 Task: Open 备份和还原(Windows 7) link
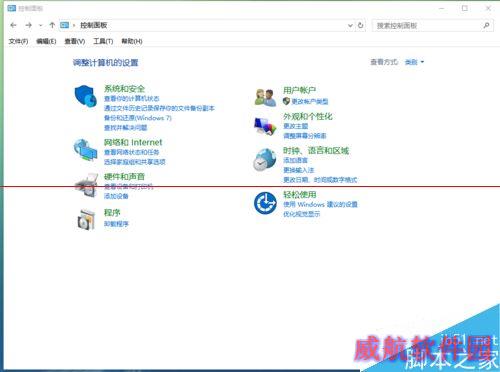138,118
